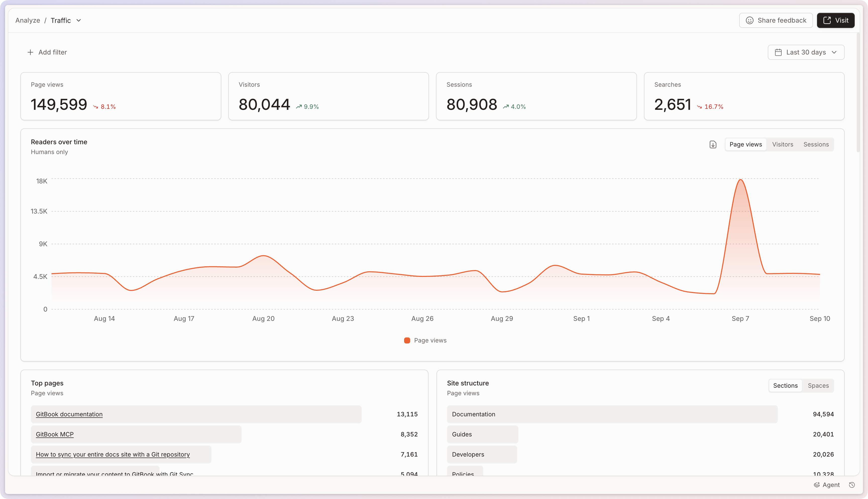This screenshot has height=499, width=868.
Task: Click the history clock icon beside Agent
Action: point(852,485)
